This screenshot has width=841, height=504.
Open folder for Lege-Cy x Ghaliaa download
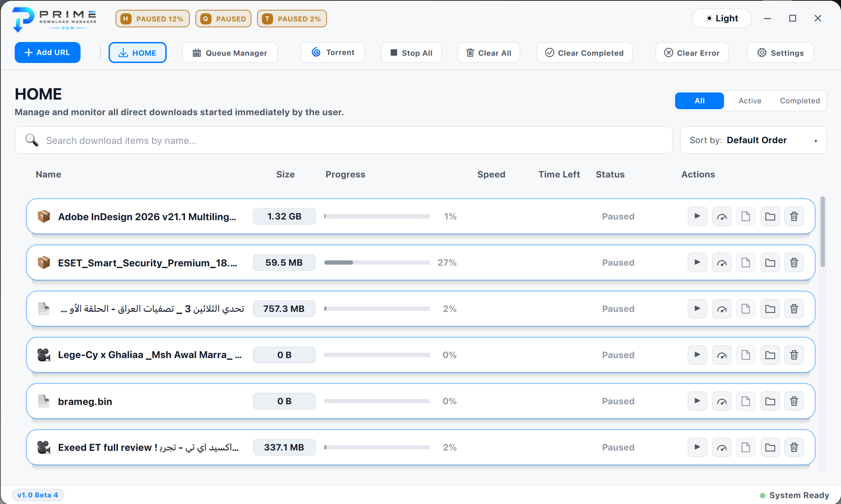click(770, 355)
